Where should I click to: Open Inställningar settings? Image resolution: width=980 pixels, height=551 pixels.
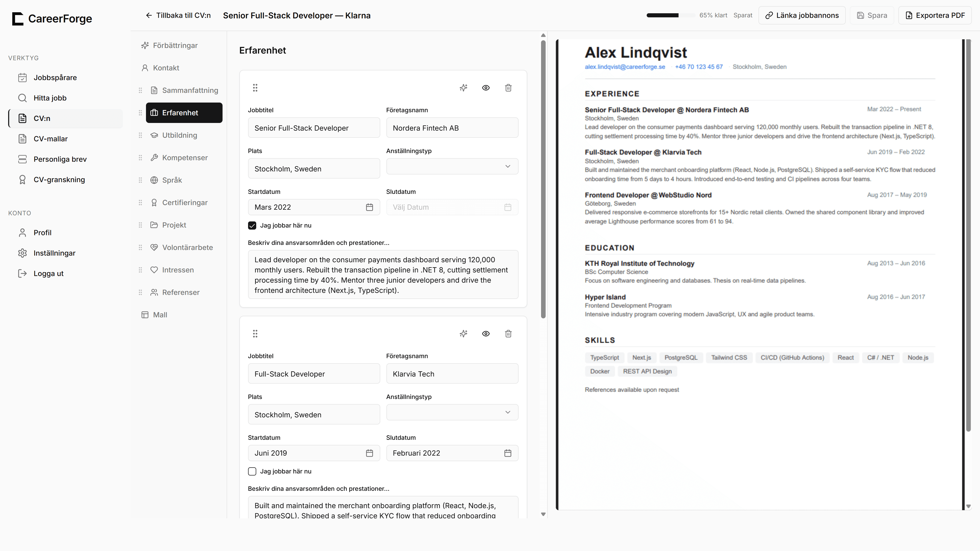point(65,253)
